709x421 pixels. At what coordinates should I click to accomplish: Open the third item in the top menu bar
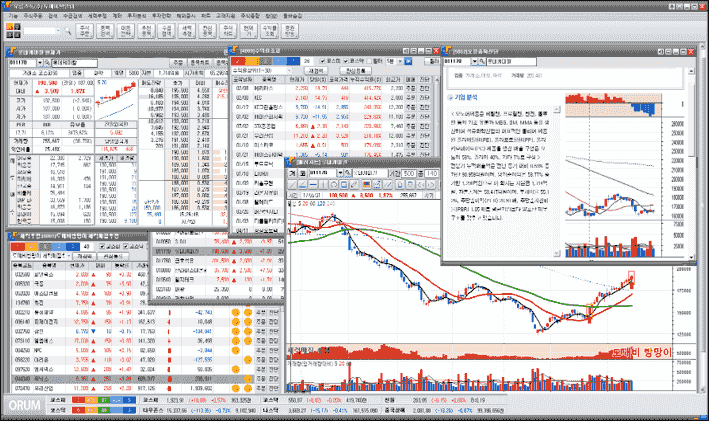[x=53, y=15]
